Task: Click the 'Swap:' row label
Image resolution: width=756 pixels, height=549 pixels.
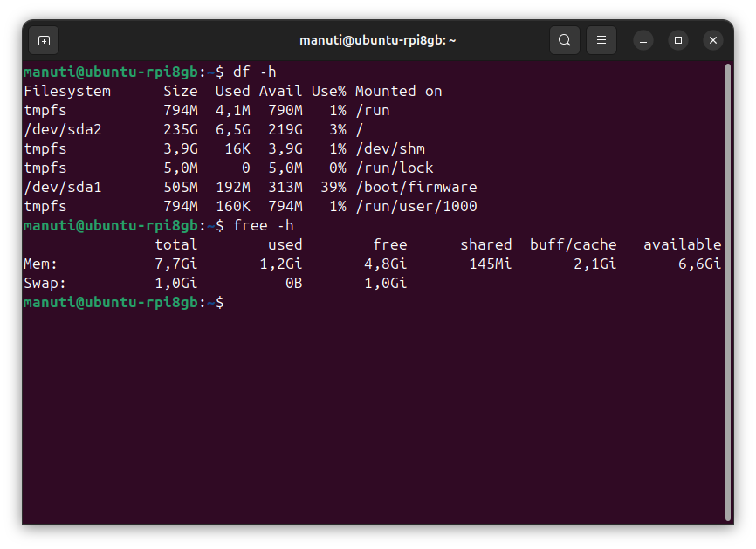Action: click(x=45, y=283)
